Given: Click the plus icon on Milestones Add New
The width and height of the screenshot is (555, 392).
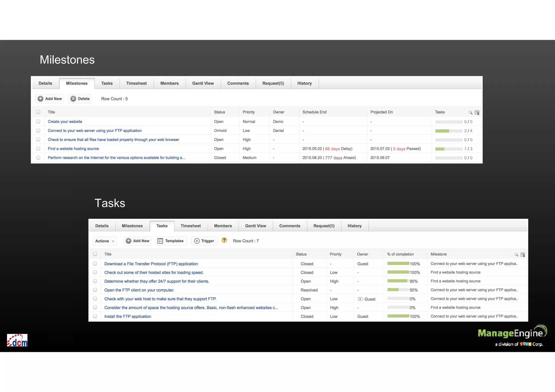Looking at the screenshot, I should 40,99.
